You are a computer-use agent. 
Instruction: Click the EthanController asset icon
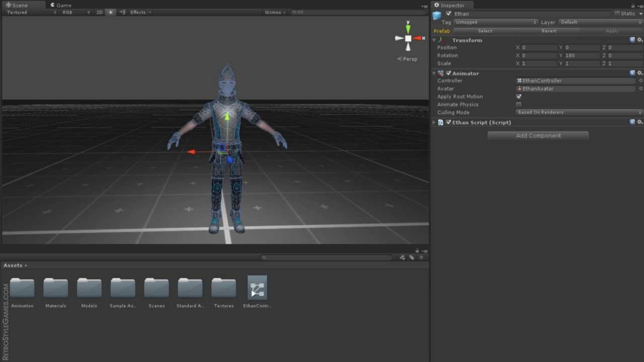257,288
